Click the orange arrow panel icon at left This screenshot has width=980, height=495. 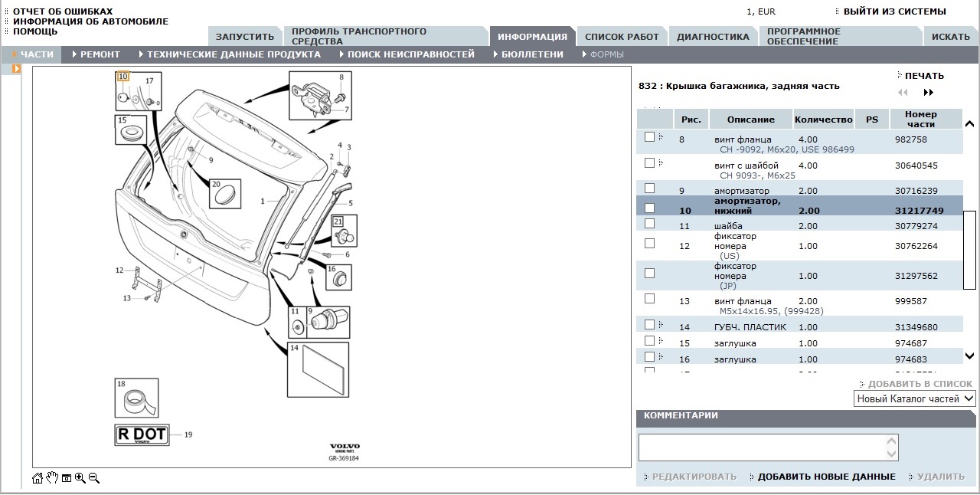click(x=16, y=69)
